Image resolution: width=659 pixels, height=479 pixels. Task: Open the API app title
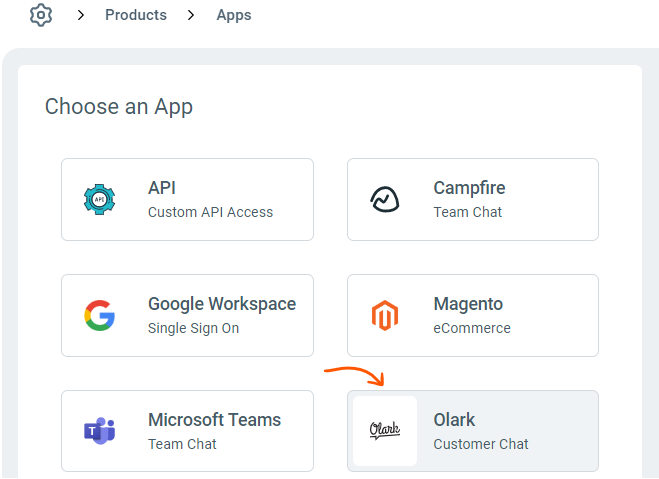coord(162,188)
